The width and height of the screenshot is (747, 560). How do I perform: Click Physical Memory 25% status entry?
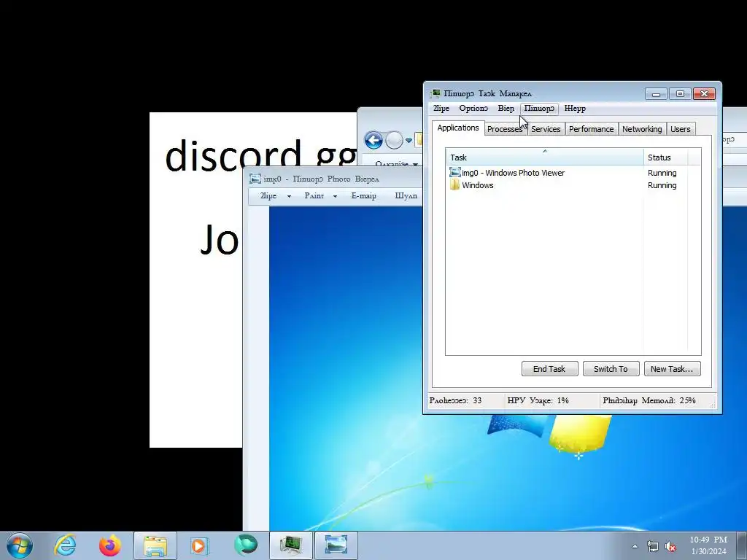click(x=649, y=400)
